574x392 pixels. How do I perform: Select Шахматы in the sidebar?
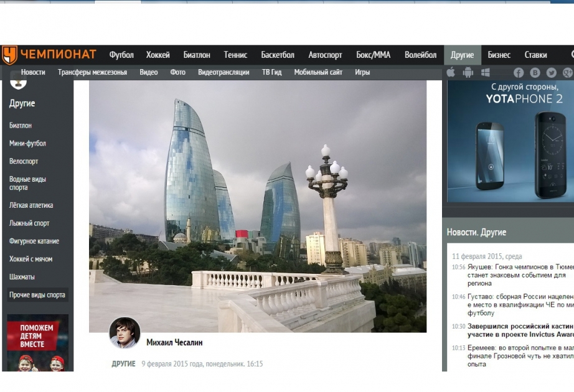coord(22,277)
